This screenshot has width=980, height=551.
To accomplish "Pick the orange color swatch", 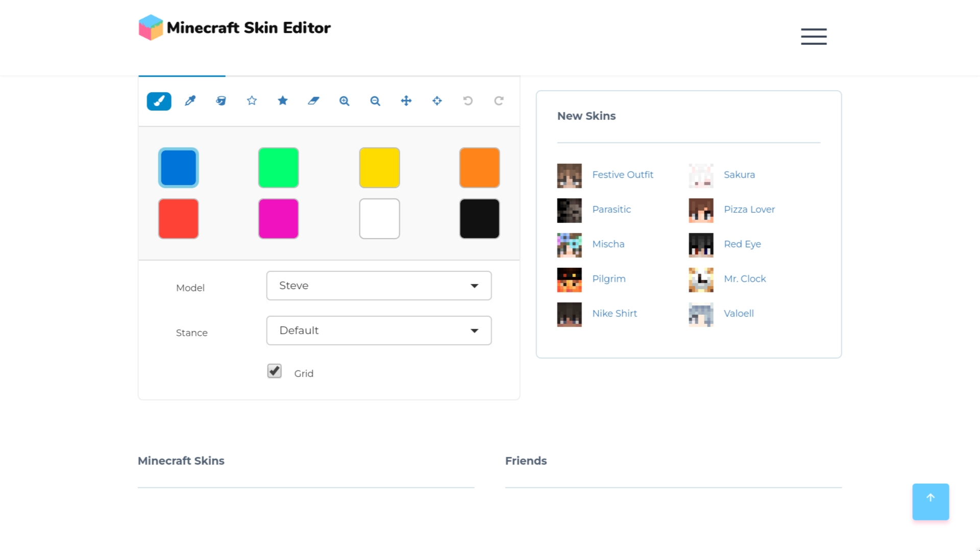I will [479, 168].
